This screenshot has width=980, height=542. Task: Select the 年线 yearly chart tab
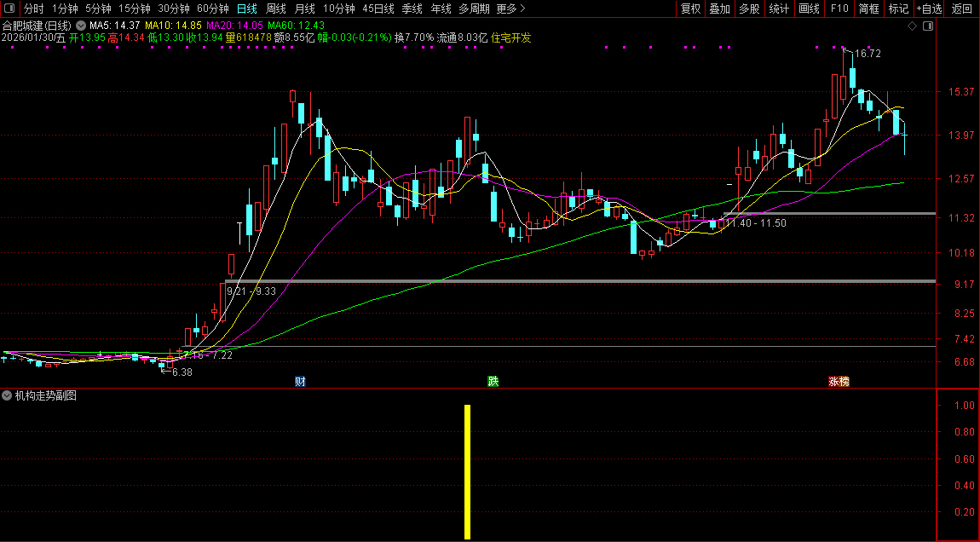pyautogui.click(x=441, y=9)
